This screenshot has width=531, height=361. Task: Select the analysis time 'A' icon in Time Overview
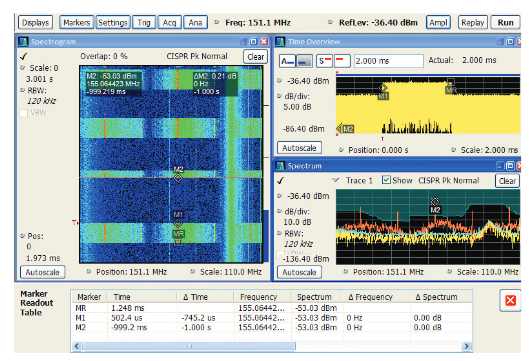(x=288, y=61)
